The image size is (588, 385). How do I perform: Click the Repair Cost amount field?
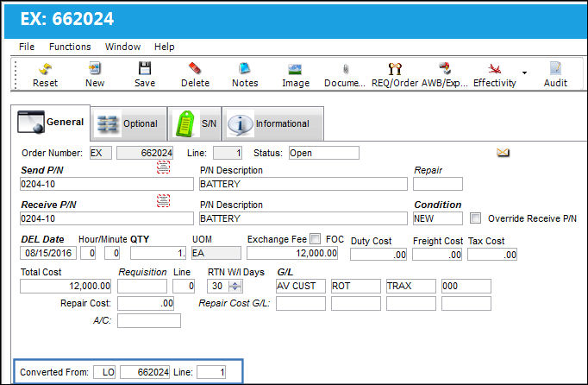coord(146,304)
